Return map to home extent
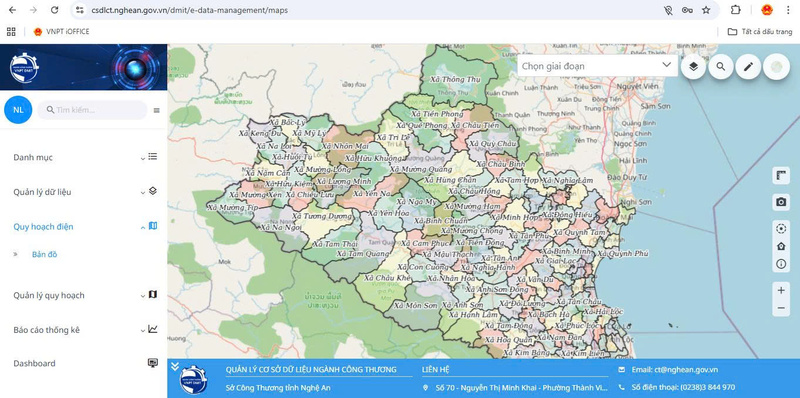The image size is (800, 398). pyautogui.click(x=781, y=246)
